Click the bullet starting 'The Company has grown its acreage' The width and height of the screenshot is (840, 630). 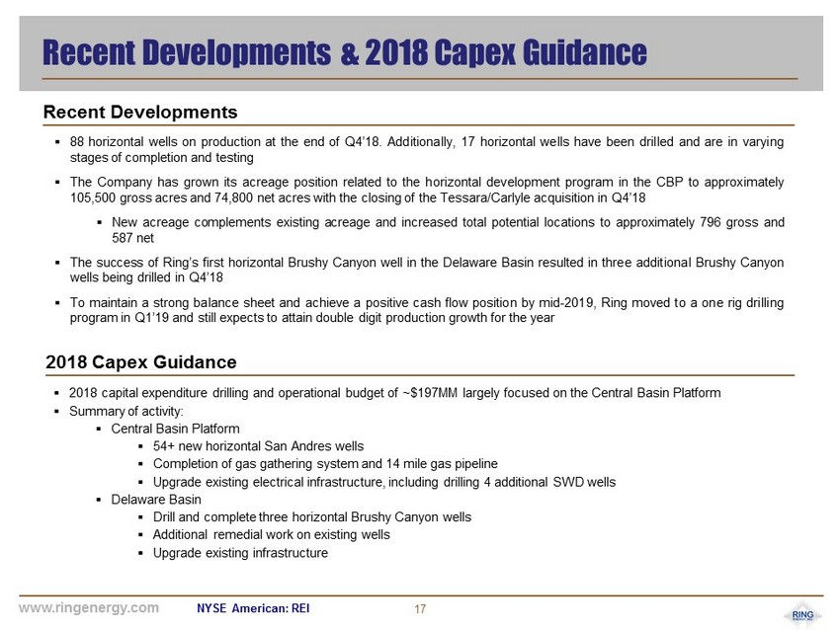tap(427, 190)
